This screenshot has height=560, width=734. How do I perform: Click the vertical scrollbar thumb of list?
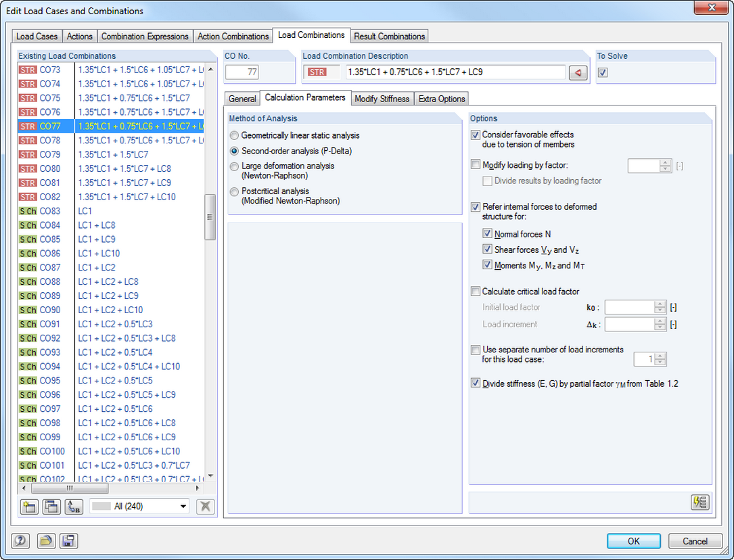tap(210, 217)
